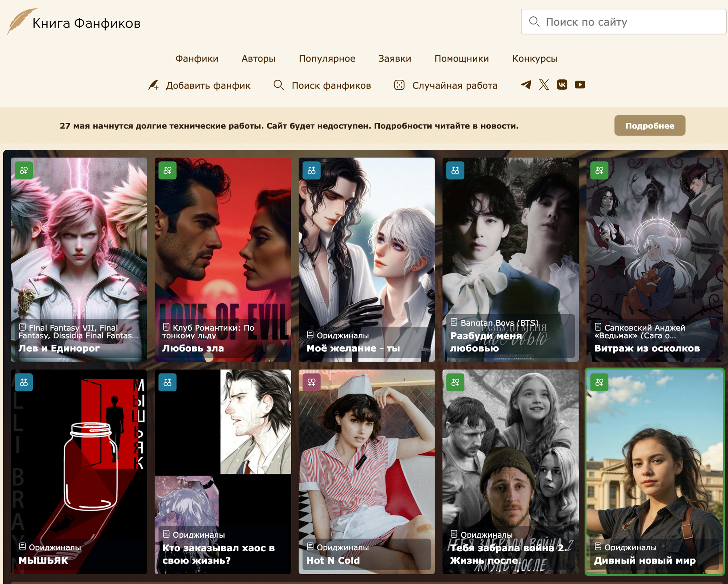Open the Telegram social icon

(x=526, y=85)
